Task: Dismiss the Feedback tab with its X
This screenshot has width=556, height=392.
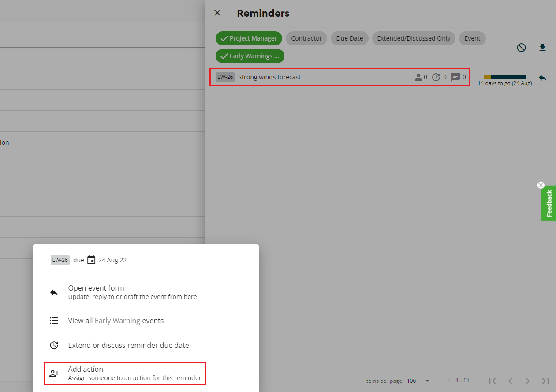Action: point(541,185)
